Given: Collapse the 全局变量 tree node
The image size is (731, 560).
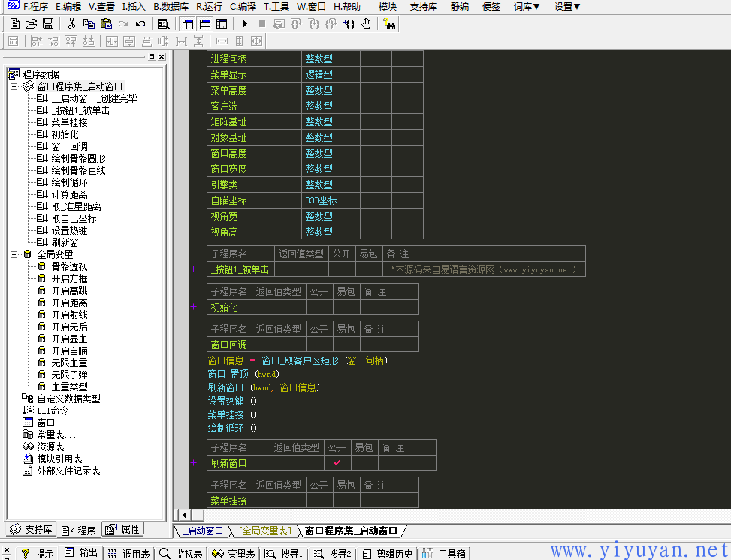Looking at the screenshot, I should point(14,254).
